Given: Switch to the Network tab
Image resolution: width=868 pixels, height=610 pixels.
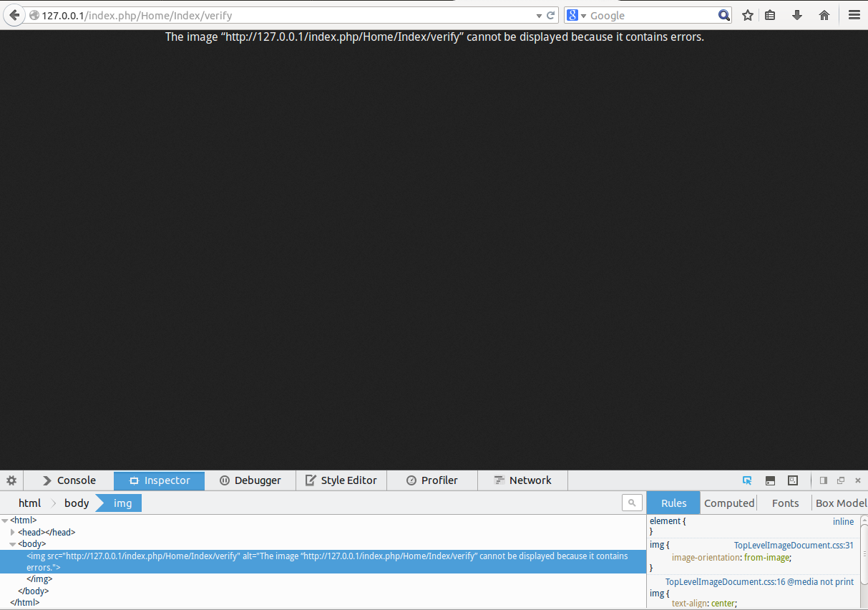Looking at the screenshot, I should (x=522, y=480).
